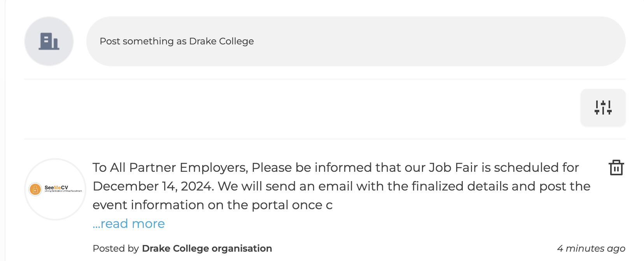644x261 pixels.
Task: Click 'Post something as Drake College' field
Action: (x=356, y=41)
